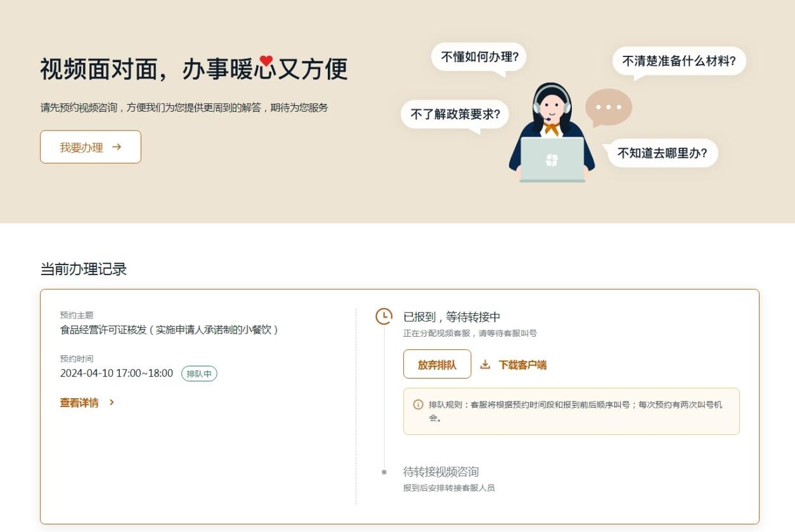
Task: Click the 我要办理 button
Action: tap(90, 147)
